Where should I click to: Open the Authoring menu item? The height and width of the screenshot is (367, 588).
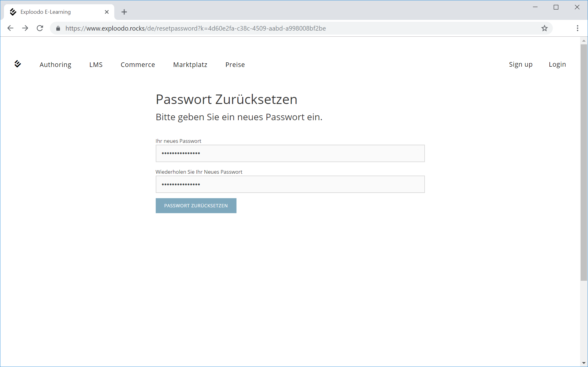tap(55, 65)
